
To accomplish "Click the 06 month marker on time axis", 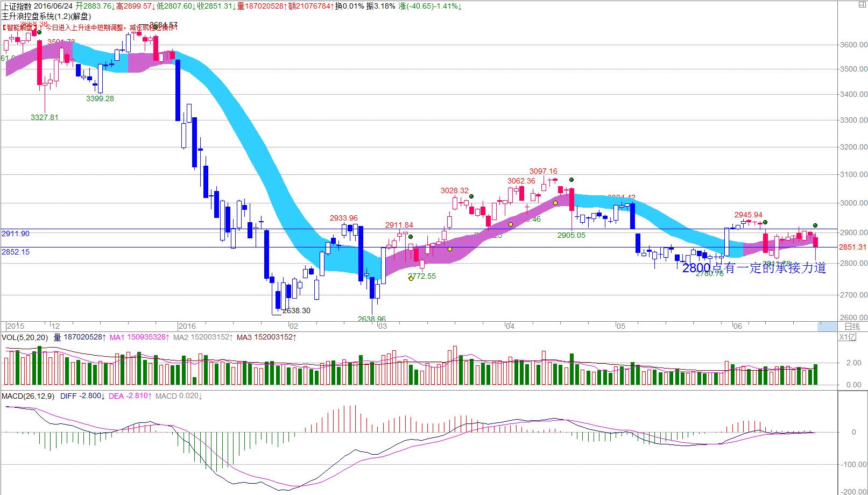I will point(738,326).
